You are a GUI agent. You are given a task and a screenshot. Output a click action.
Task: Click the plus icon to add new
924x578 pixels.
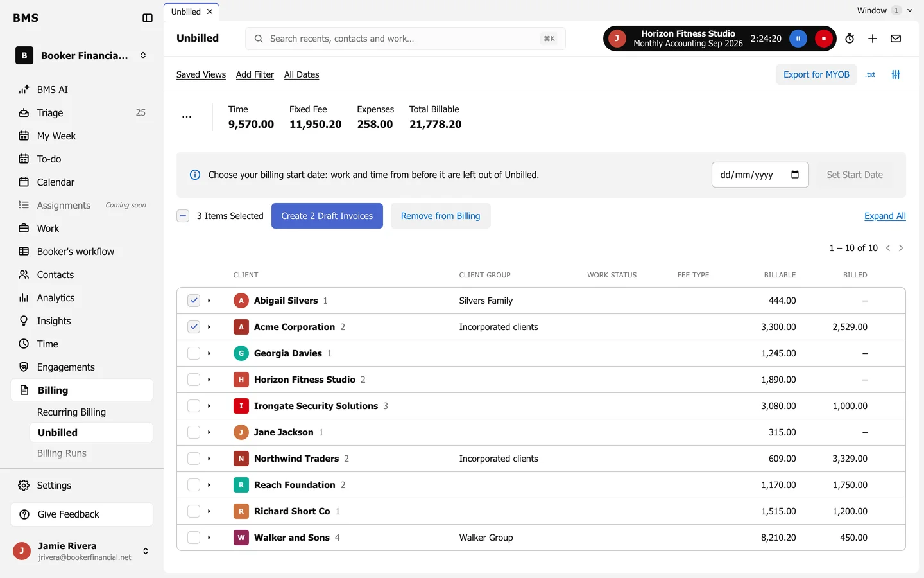[x=873, y=39]
